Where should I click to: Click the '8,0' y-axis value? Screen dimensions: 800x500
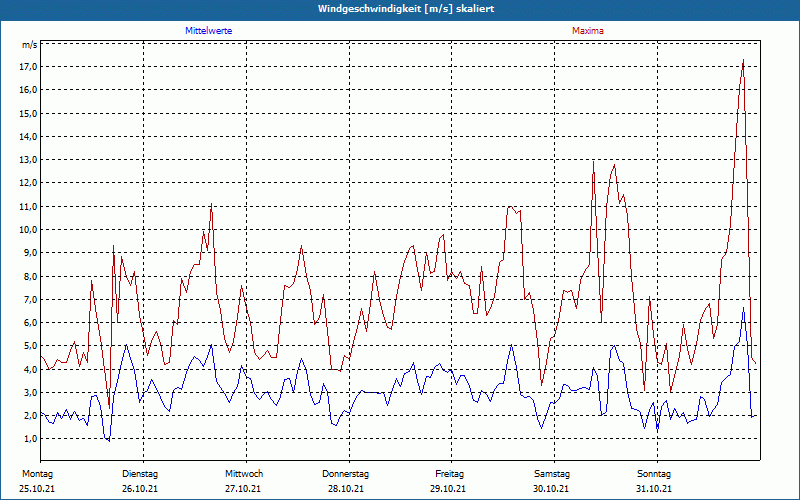(x=30, y=276)
